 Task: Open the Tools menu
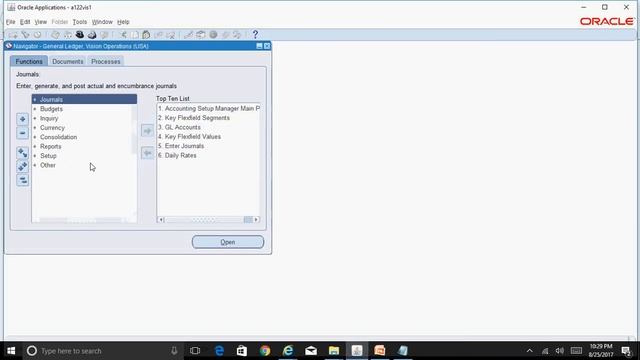point(80,22)
